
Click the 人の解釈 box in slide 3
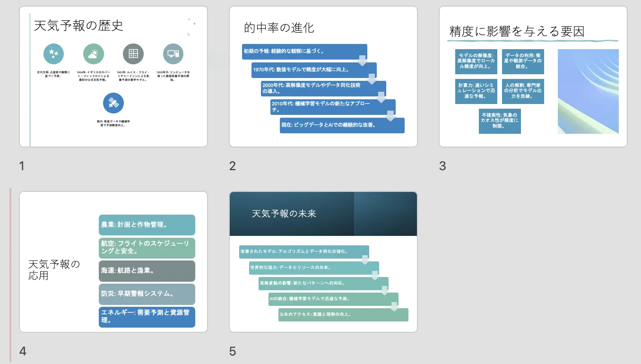pyautogui.click(x=523, y=91)
